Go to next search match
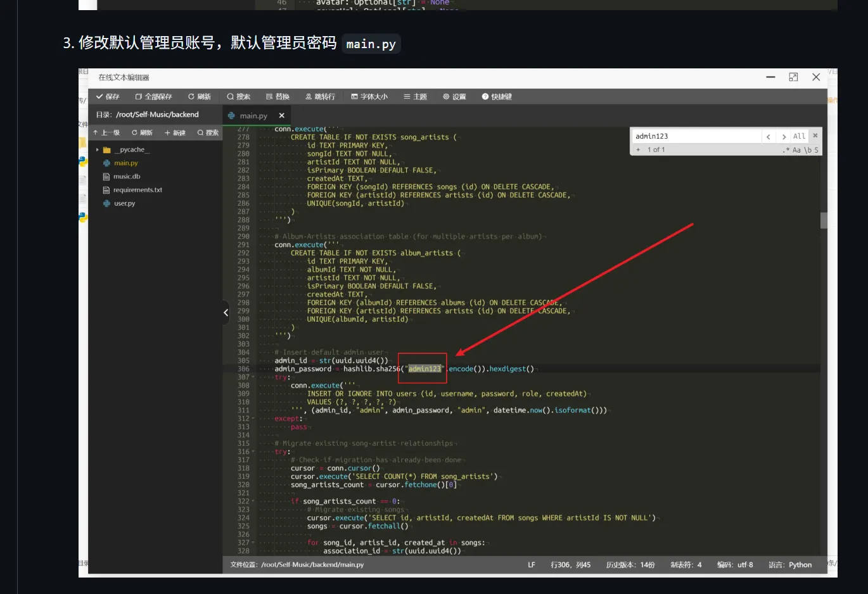 tap(784, 136)
